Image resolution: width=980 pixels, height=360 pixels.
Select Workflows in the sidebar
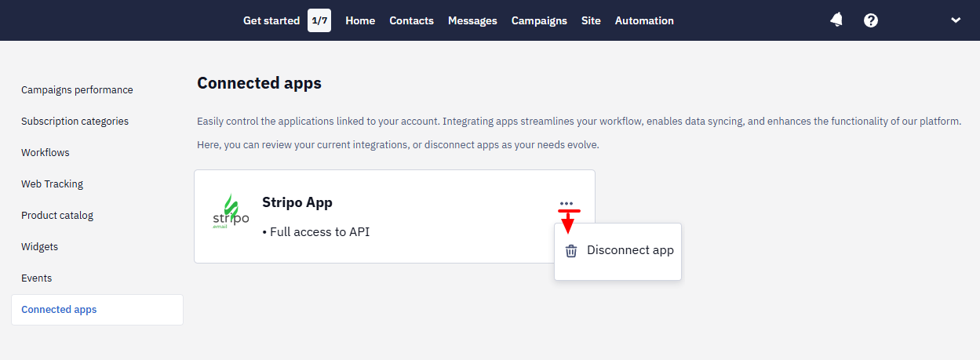click(x=46, y=153)
